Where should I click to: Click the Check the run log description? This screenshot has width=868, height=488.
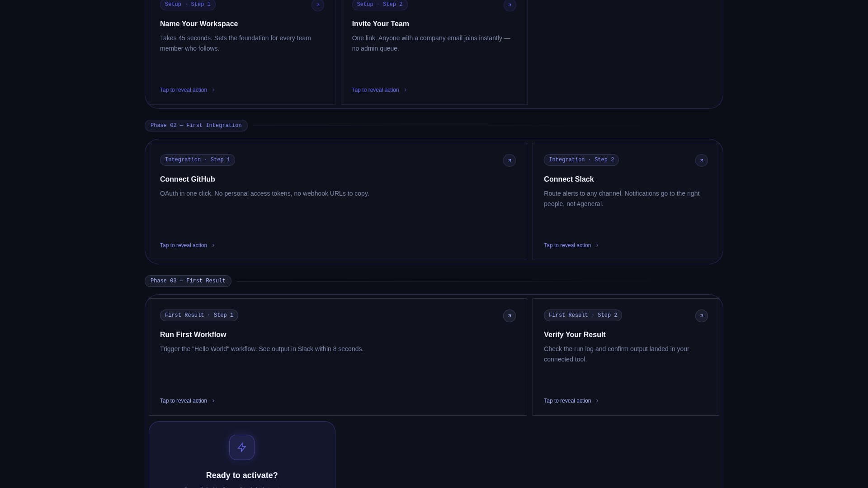[x=617, y=354]
